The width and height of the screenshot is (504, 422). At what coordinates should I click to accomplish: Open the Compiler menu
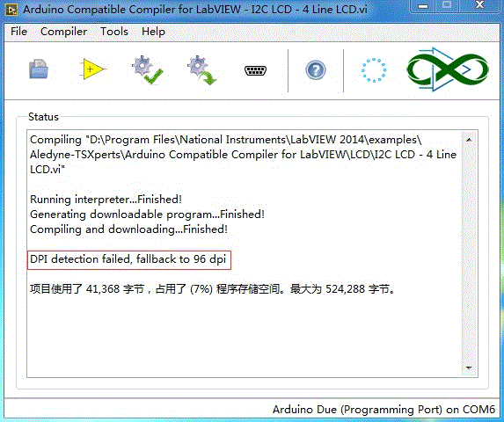pyautogui.click(x=63, y=32)
